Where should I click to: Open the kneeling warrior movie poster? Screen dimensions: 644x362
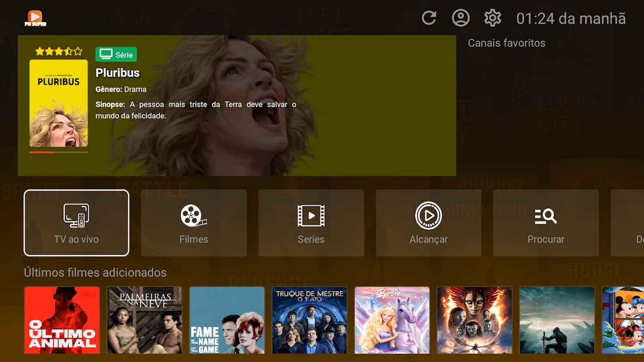click(x=557, y=320)
